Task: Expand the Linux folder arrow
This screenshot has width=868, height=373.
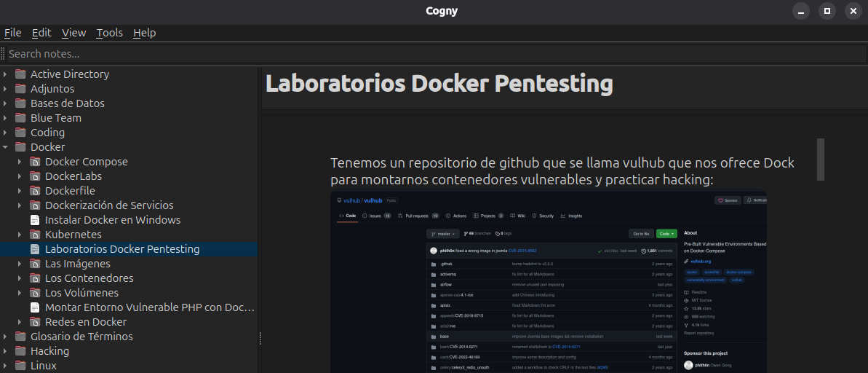Action: (x=6, y=366)
